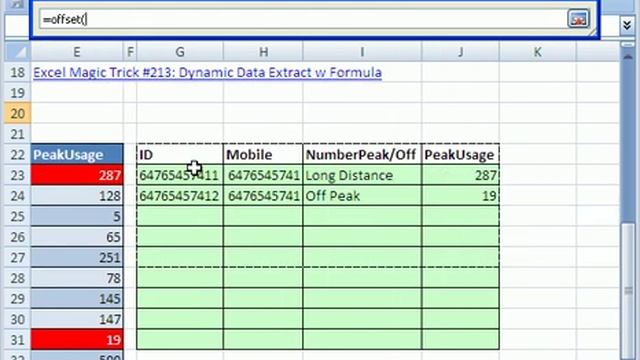Image resolution: width=640 pixels, height=360 pixels.
Task: Click green cell with 19 in column J
Action: coord(460,196)
